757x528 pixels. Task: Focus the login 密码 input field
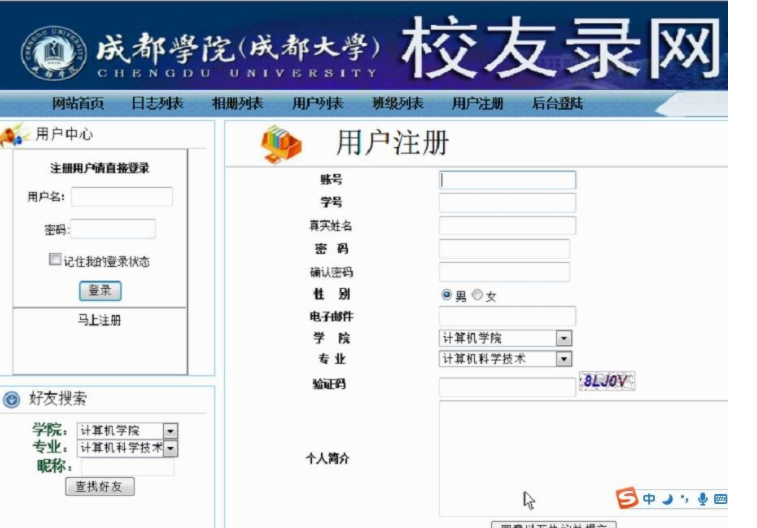113,229
